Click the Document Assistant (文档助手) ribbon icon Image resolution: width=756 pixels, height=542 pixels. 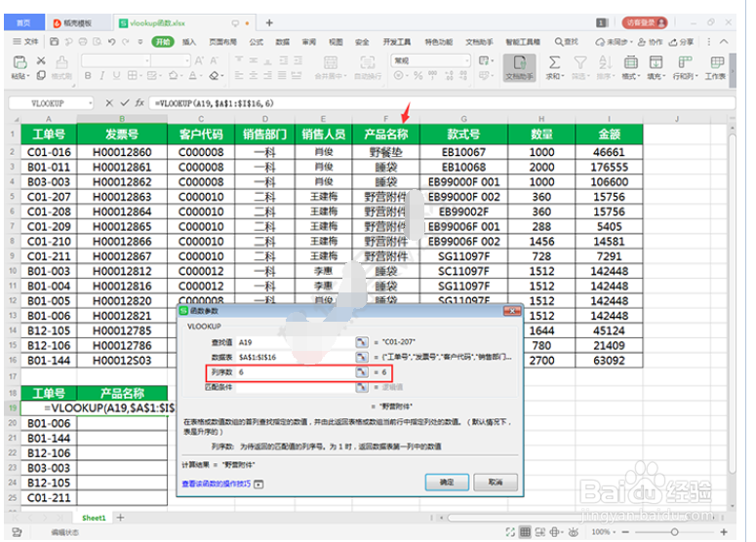click(x=519, y=67)
